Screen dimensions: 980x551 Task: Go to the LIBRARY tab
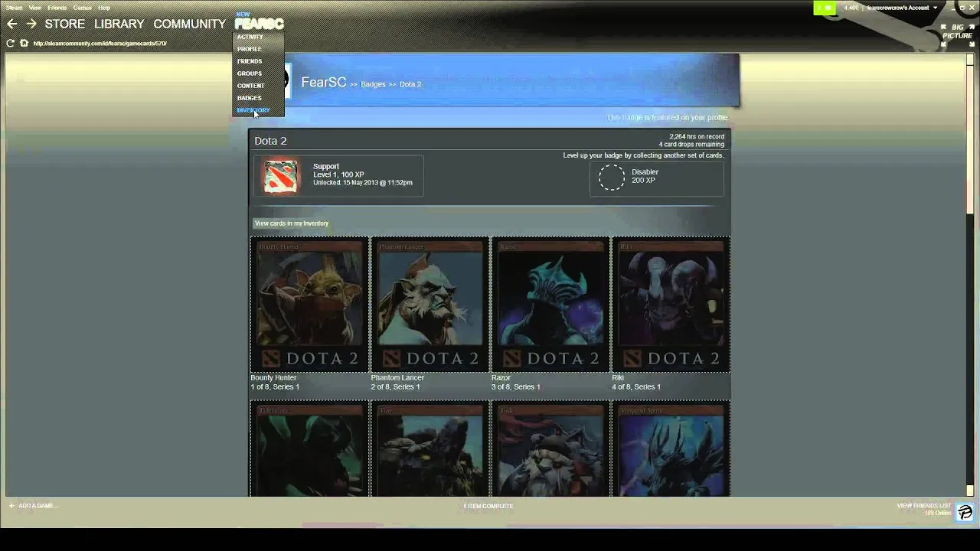[x=119, y=24]
